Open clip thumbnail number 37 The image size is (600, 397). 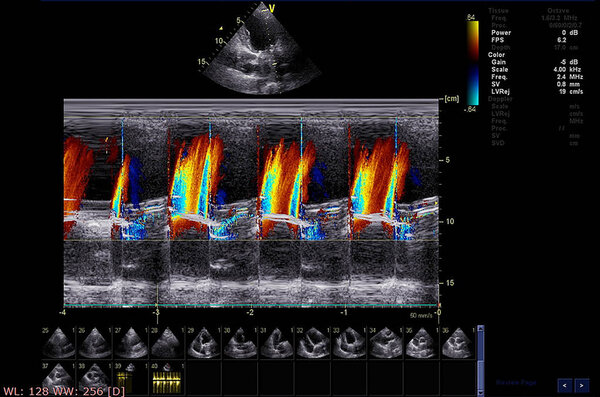[x=59, y=378]
